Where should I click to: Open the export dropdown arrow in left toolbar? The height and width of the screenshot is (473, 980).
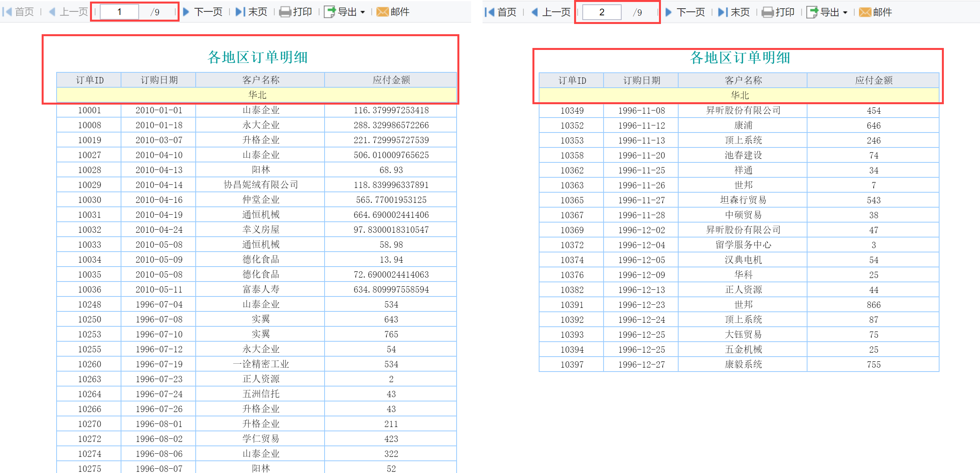click(363, 13)
